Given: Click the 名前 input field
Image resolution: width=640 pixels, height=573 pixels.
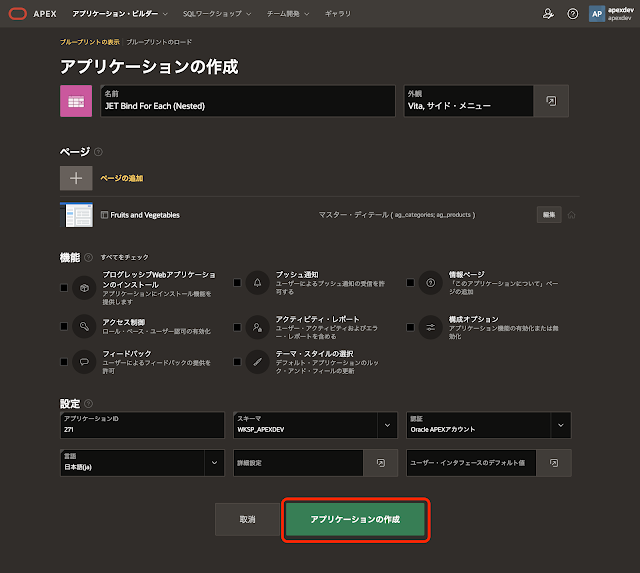Looking at the screenshot, I should point(248,101).
